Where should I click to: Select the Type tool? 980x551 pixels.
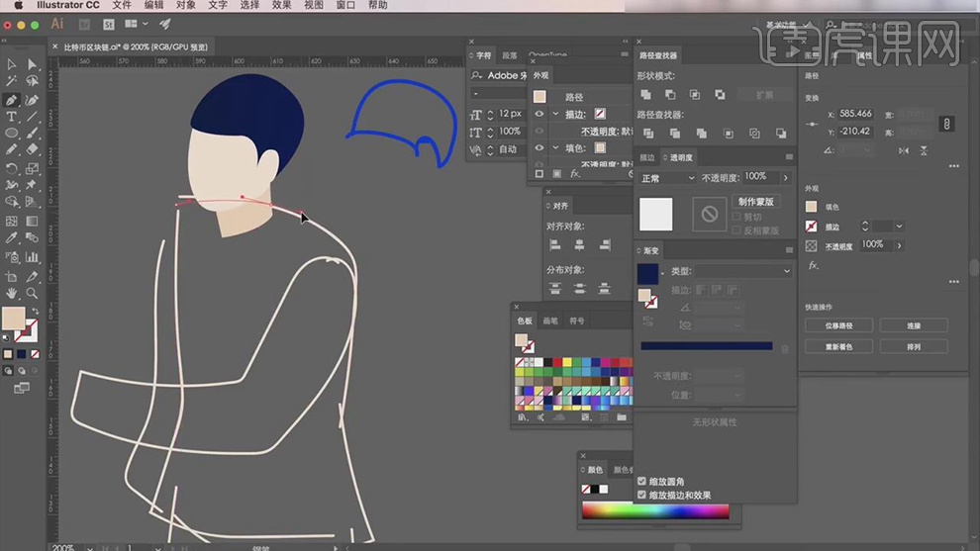point(11,117)
